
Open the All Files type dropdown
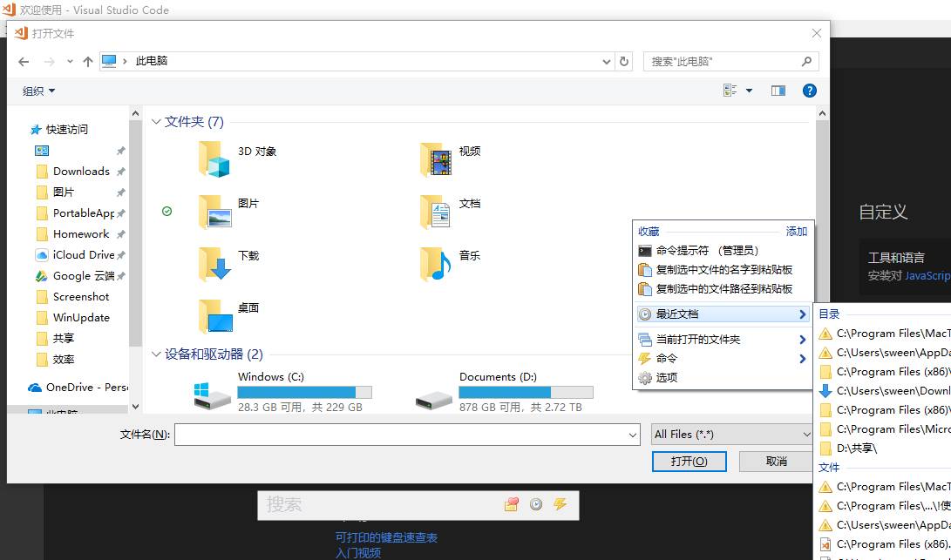pos(730,435)
